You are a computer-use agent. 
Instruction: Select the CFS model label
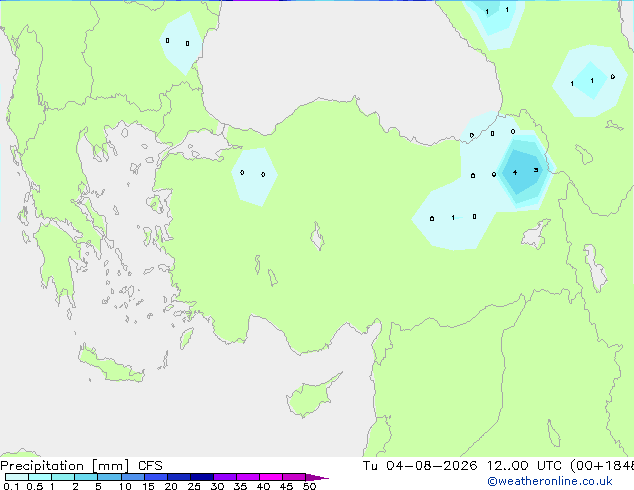(x=150, y=466)
